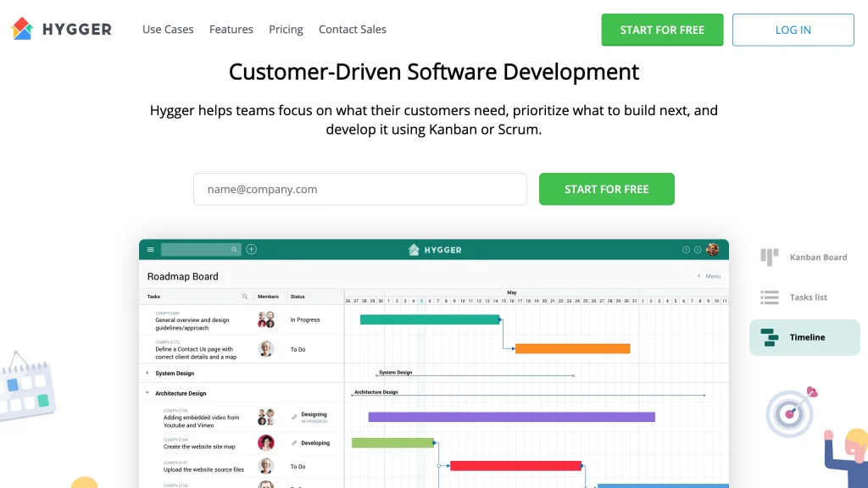Open the Use Cases navigation item

(168, 30)
